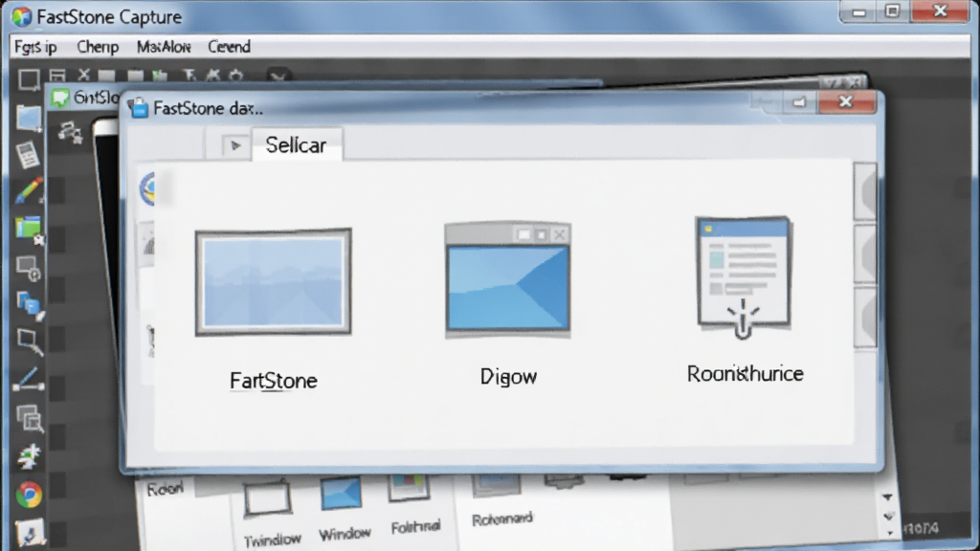
Task: Select the blue screen tool in sidebar
Action: pyautogui.click(x=28, y=119)
